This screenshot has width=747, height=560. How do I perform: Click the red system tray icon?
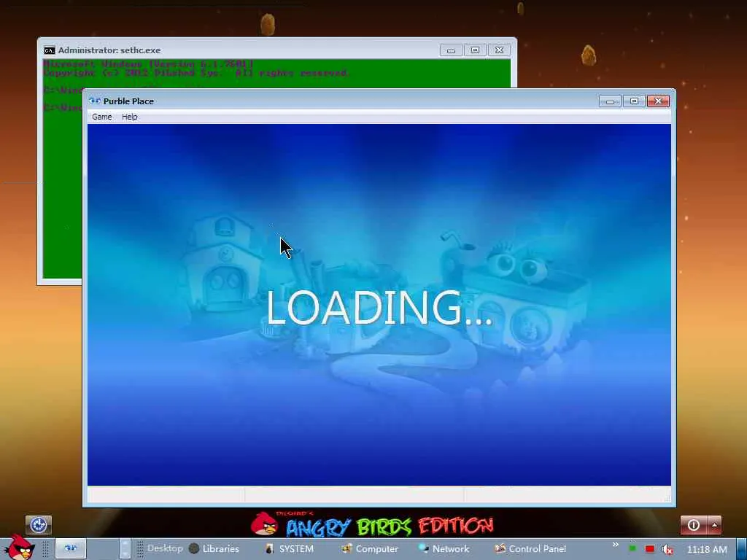[650, 549]
